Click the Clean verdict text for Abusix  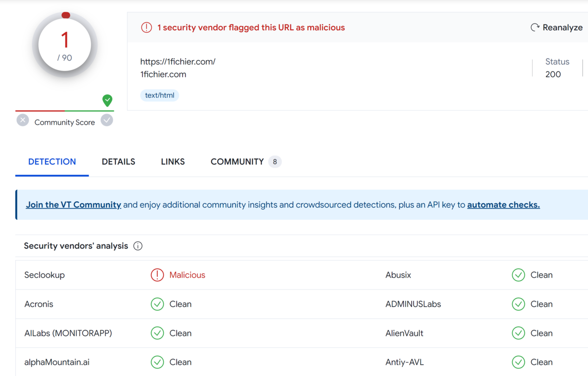541,275
